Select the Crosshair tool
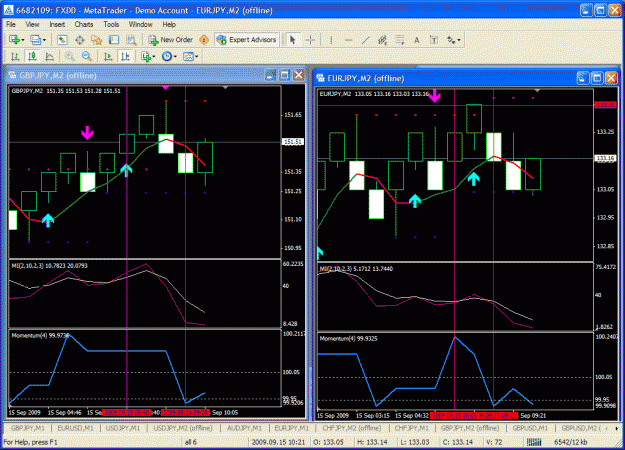The height and width of the screenshot is (450, 625). point(311,40)
